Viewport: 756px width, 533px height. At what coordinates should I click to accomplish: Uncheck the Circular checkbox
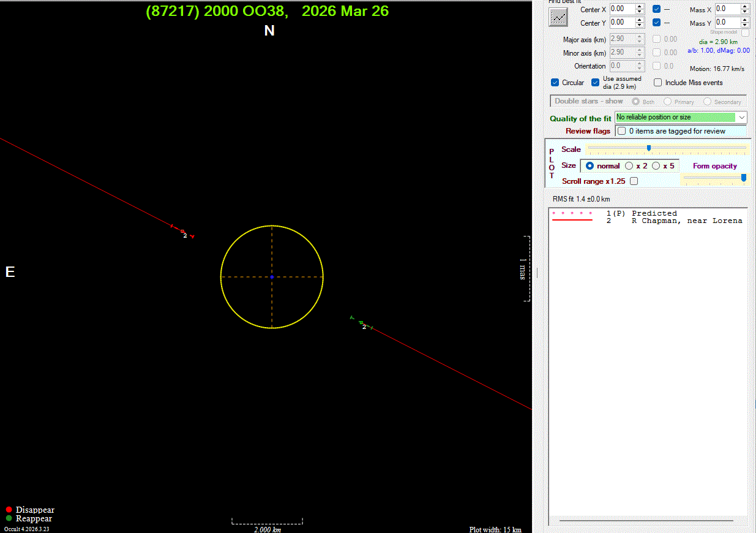[x=555, y=83]
